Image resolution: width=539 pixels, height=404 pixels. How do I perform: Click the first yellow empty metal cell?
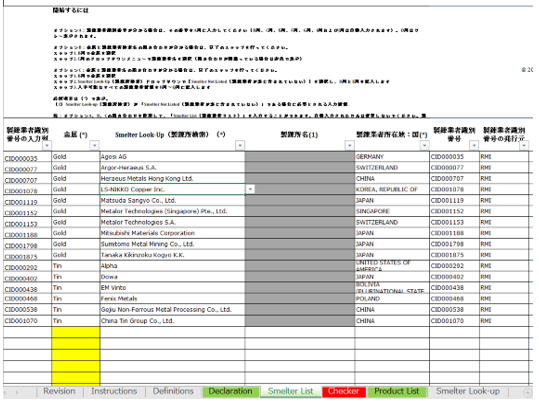[x=76, y=332]
